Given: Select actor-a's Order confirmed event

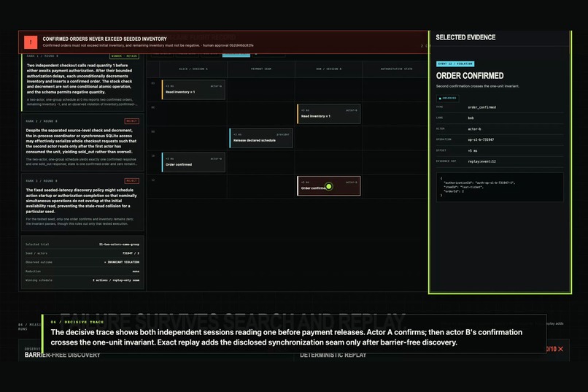Looking at the screenshot, I should click(193, 162).
